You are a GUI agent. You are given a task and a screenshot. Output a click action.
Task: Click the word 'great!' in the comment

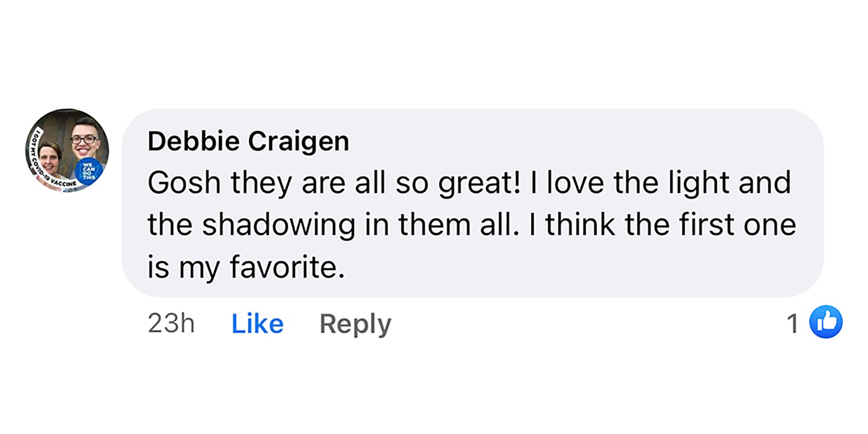click(479, 183)
